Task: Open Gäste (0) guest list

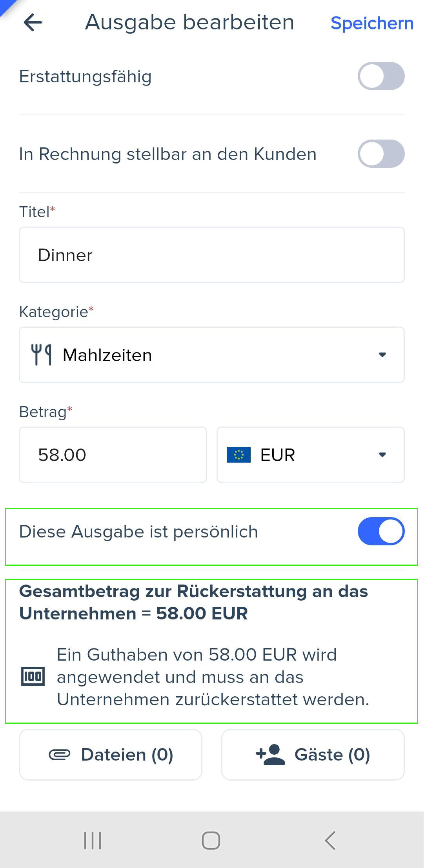Action: point(313,755)
